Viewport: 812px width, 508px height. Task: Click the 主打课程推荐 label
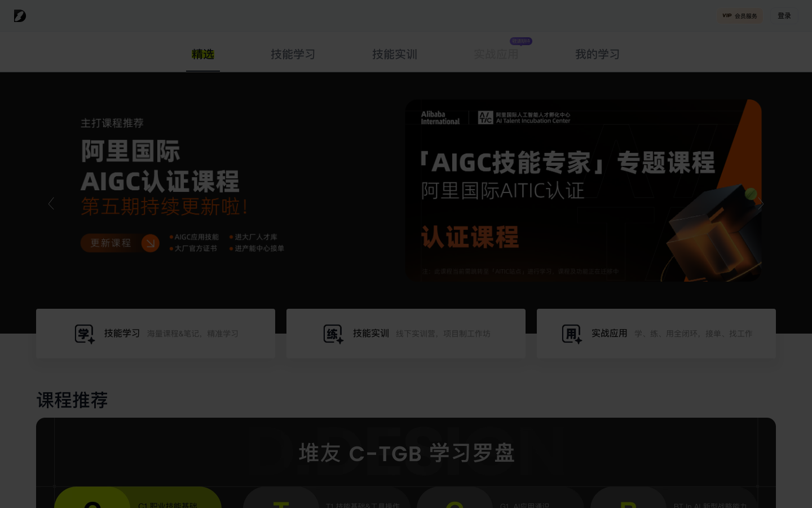(112, 123)
